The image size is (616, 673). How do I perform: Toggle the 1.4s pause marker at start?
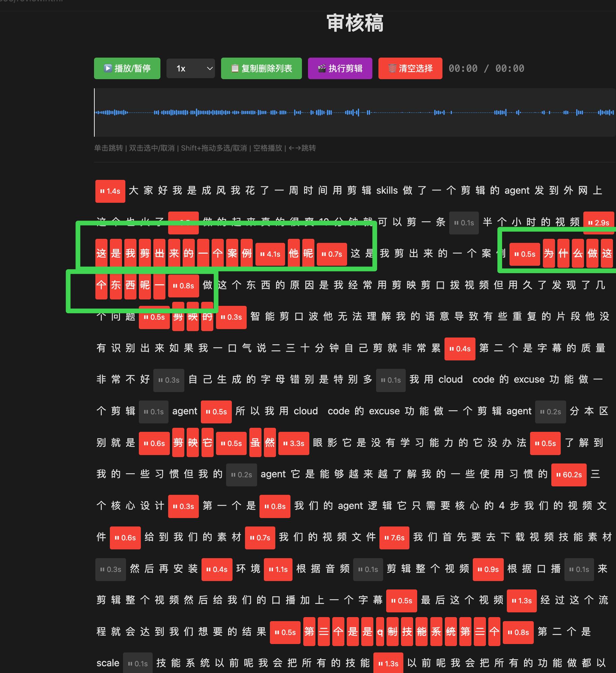coord(110,191)
